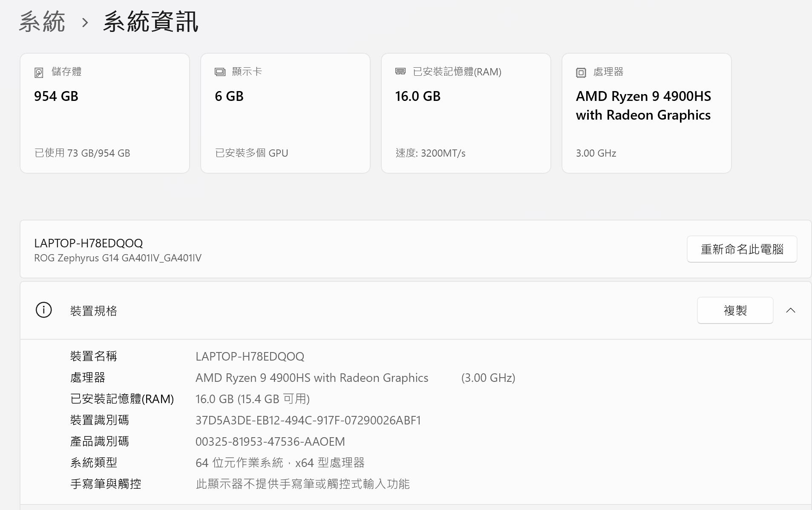Click the info icon beside 裝置規格

click(43, 310)
